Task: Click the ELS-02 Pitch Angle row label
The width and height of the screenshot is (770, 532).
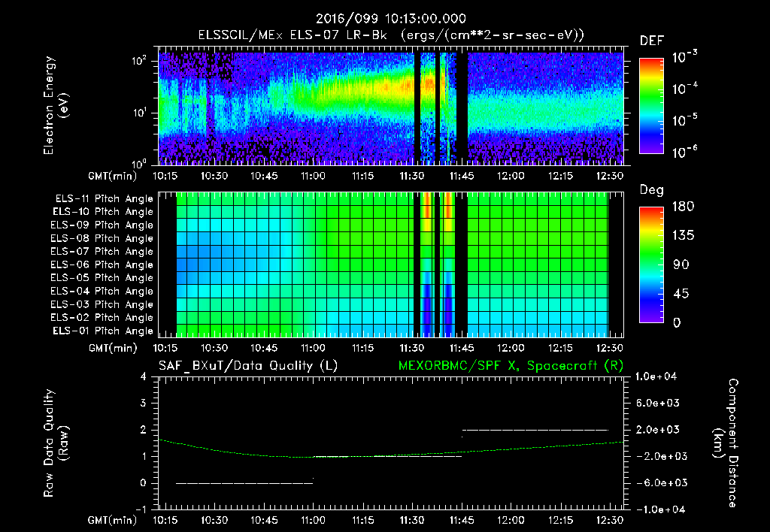Action: pyautogui.click(x=102, y=318)
